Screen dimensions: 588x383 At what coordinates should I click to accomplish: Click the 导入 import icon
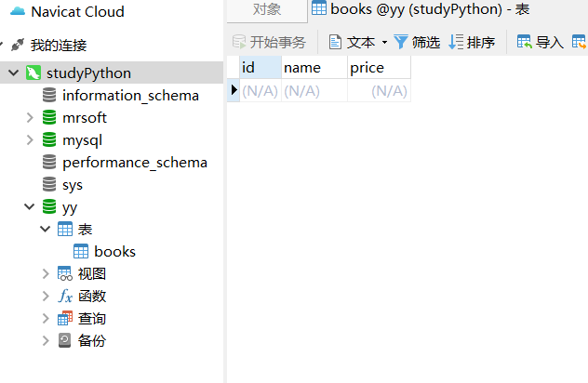click(x=524, y=42)
